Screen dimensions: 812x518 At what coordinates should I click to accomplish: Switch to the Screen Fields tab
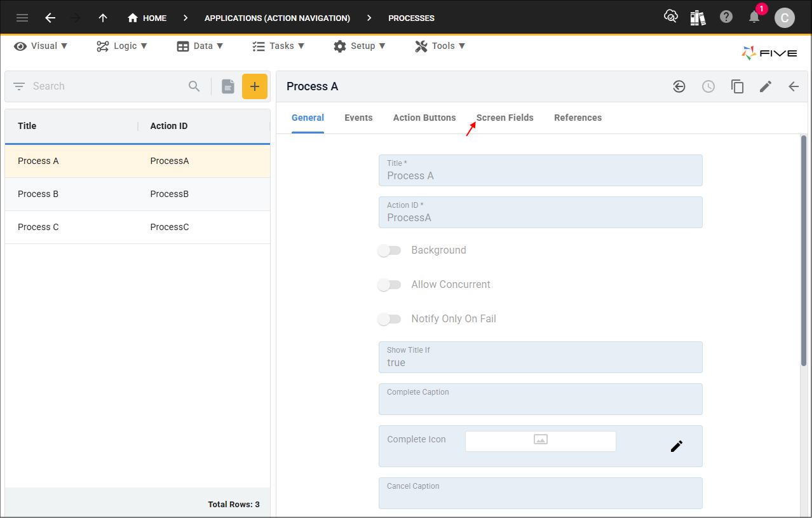click(x=505, y=118)
